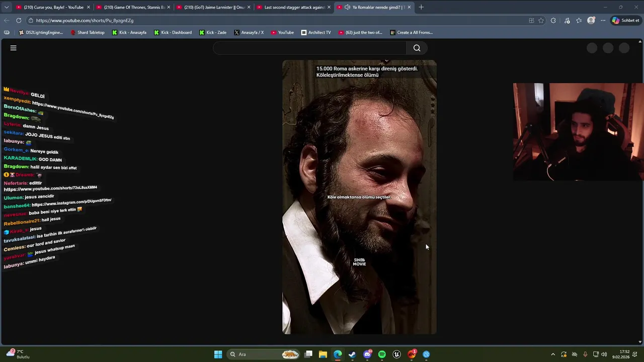Click the taskbar 'Ara' search box
This screenshot has width=644, height=362.
pyautogui.click(x=264, y=354)
